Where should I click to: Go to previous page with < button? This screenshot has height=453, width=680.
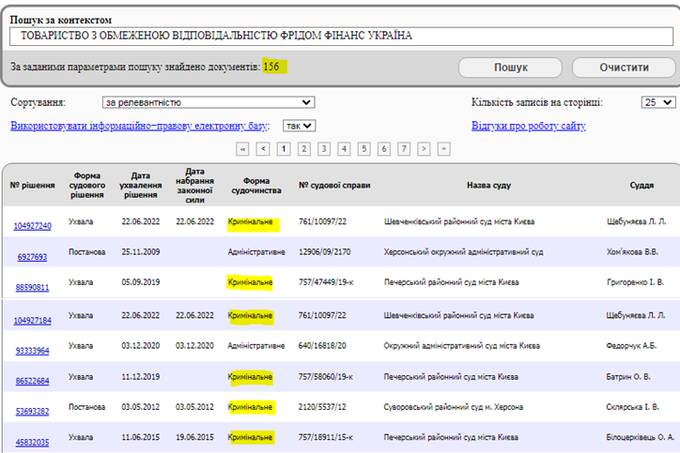tap(263, 149)
